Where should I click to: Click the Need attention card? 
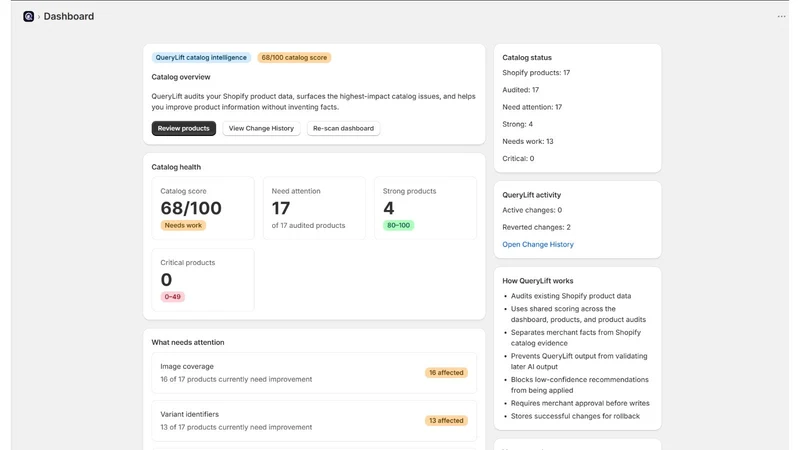314,208
